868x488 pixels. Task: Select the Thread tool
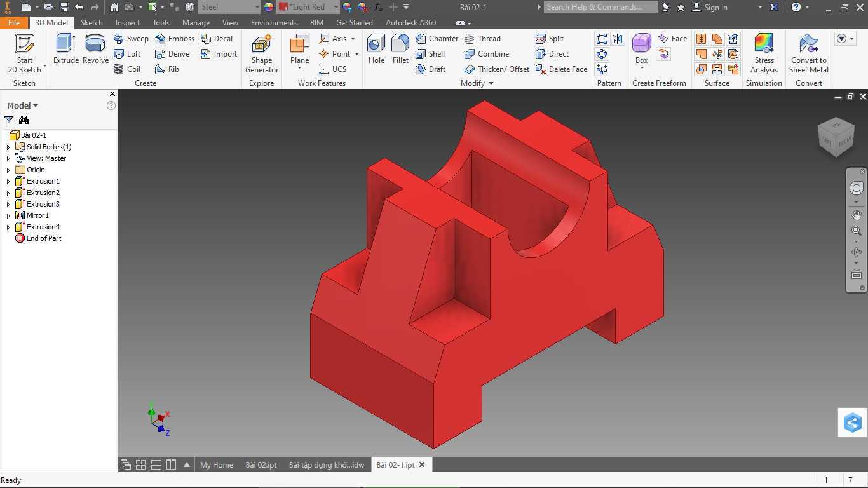482,39
